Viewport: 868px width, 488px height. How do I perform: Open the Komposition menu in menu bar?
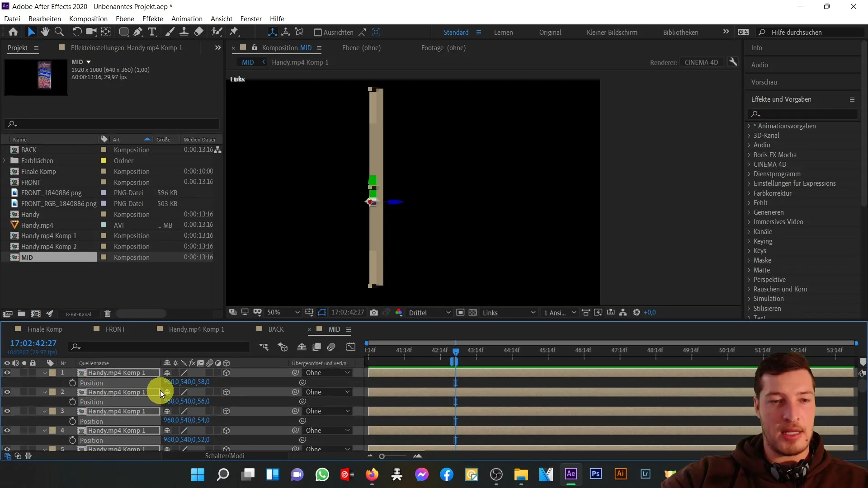click(88, 19)
